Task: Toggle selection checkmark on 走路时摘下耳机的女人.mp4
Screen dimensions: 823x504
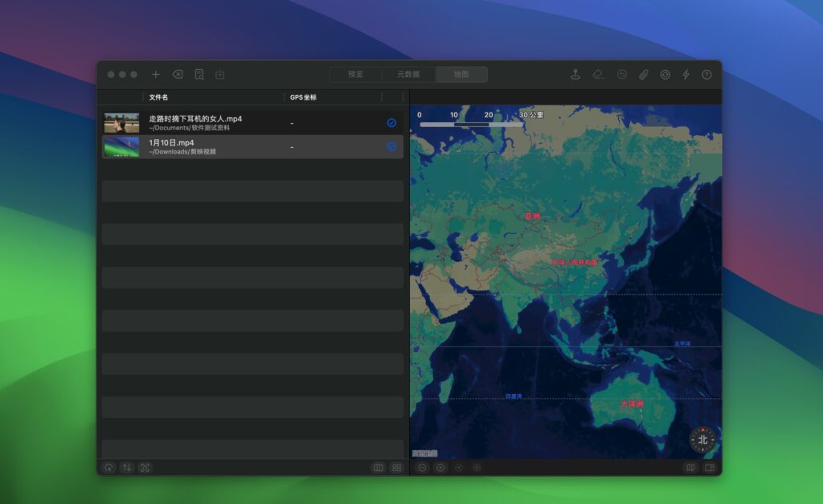Action: pos(391,122)
